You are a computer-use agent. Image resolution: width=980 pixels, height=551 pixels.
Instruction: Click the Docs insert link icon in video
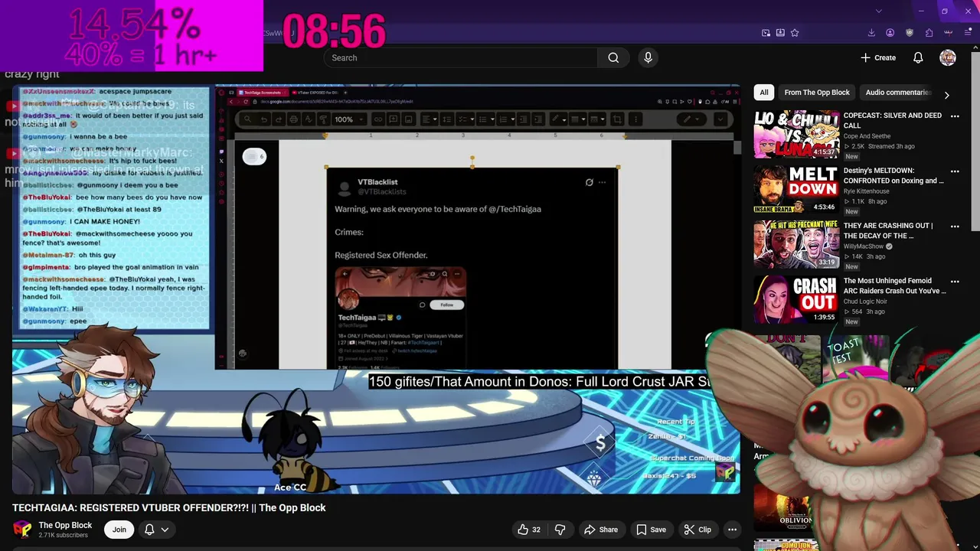pyautogui.click(x=378, y=119)
